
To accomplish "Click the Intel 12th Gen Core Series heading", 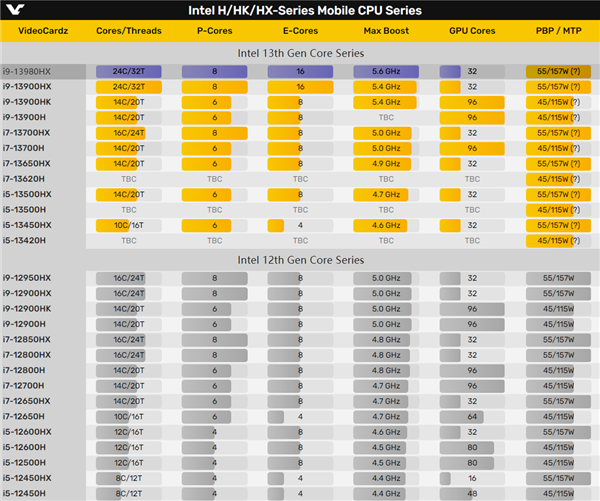I will tap(300, 260).
